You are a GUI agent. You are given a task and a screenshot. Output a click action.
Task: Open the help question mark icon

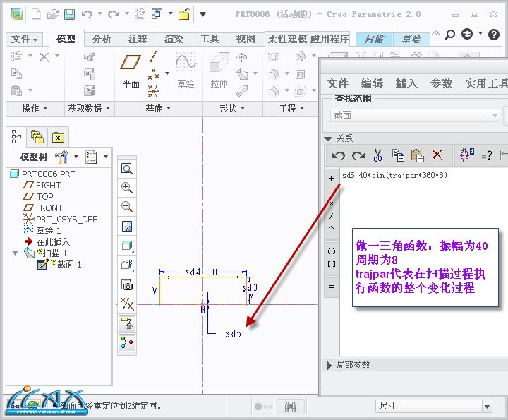494,35
